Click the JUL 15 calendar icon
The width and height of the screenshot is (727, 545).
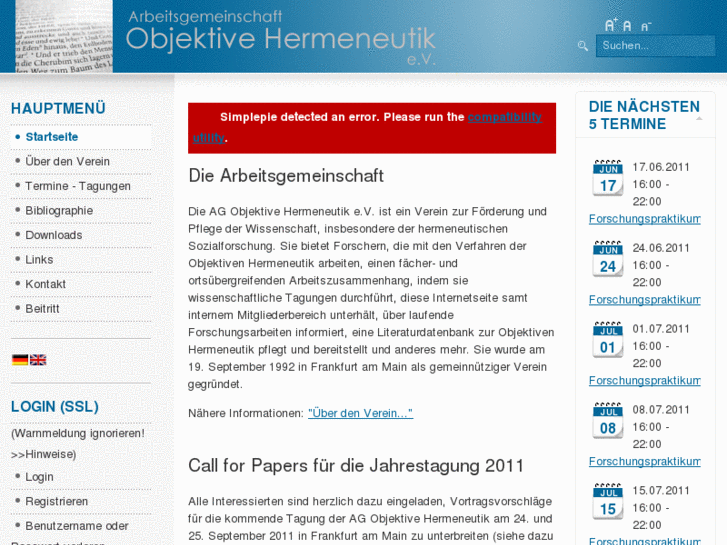607,501
